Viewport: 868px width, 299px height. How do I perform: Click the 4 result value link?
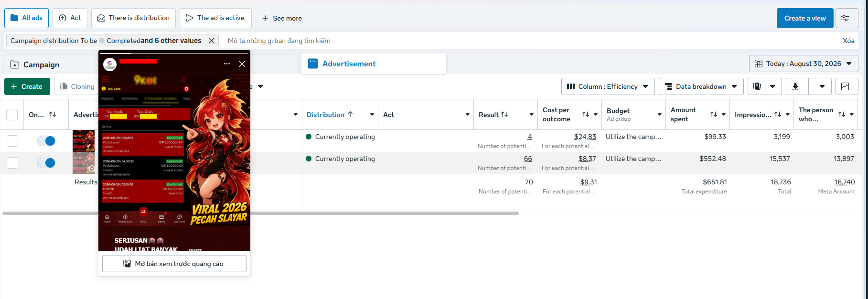(x=530, y=137)
